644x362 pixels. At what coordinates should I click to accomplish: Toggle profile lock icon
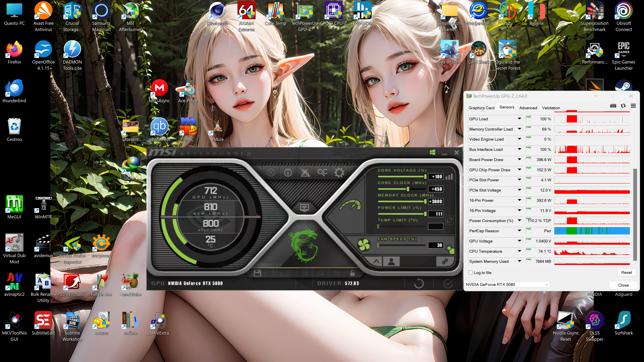pyautogui.click(x=352, y=273)
